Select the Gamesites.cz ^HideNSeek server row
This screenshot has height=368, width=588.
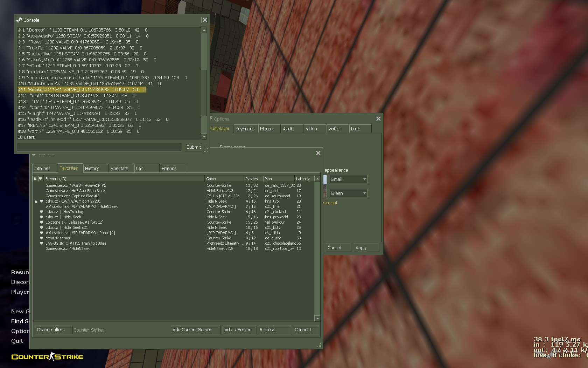(68, 249)
